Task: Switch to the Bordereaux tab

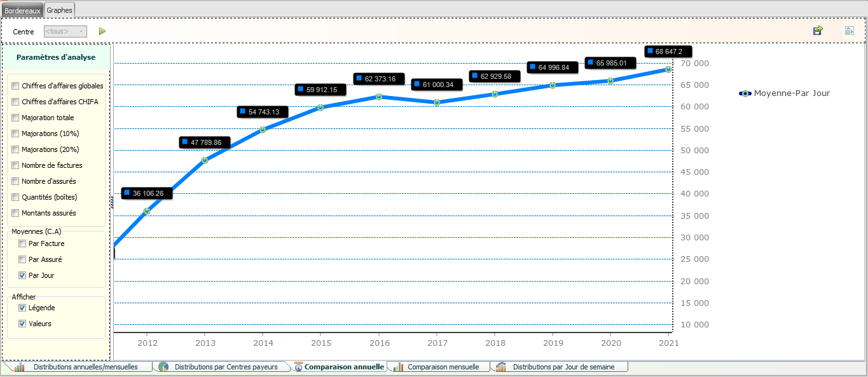Action: tap(23, 10)
